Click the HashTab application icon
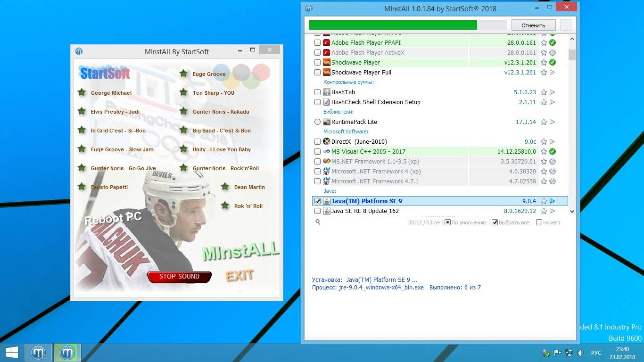644x362 pixels. click(x=326, y=92)
